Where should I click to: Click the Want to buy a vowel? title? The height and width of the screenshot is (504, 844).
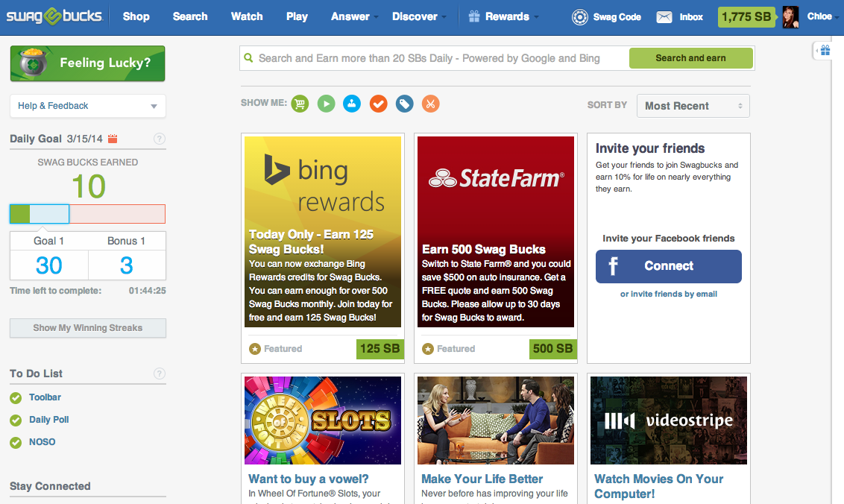[x=309, y=479]
